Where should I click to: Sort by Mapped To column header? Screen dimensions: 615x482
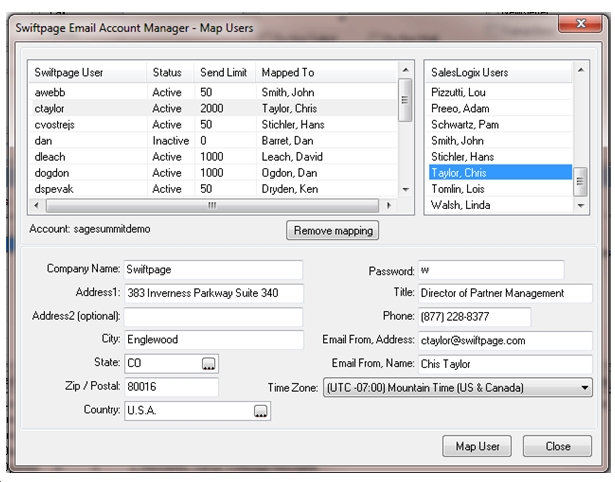point(327,73)
